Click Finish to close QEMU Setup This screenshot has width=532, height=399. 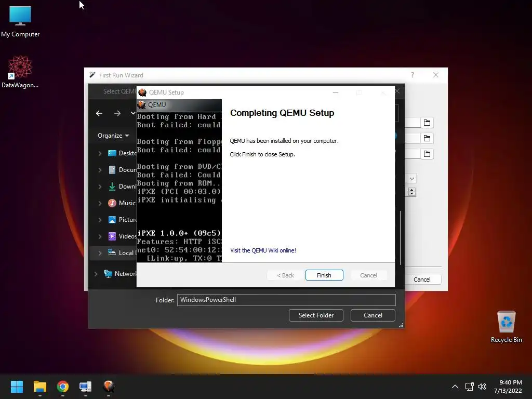click(x=324, y=275)
